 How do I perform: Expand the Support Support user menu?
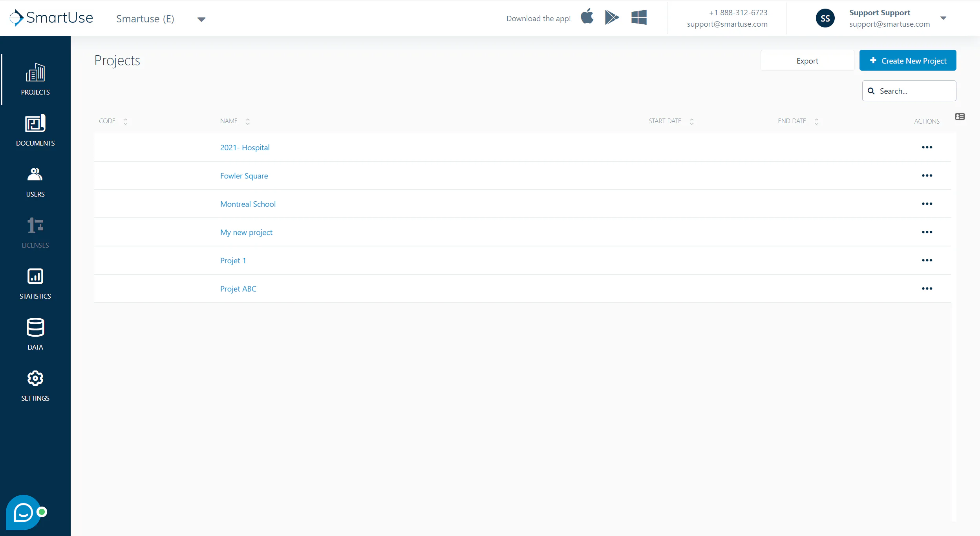943,18
